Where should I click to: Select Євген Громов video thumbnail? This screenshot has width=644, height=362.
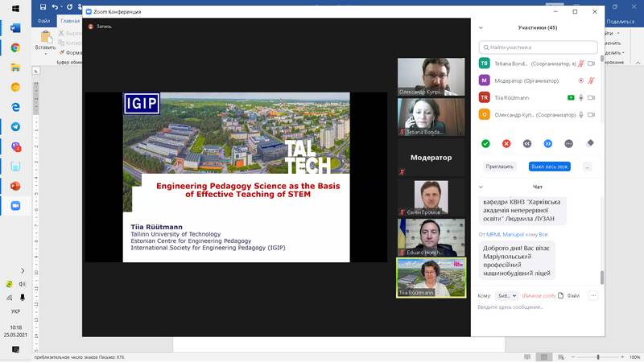(x=431, y=197)
